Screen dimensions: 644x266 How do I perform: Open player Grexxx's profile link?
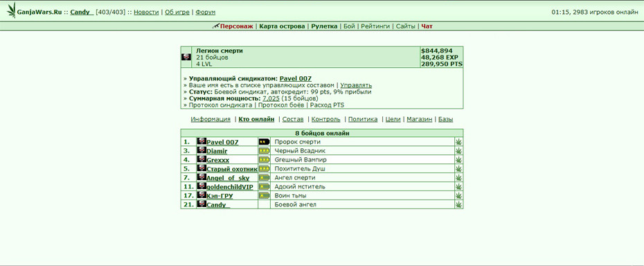217,160
